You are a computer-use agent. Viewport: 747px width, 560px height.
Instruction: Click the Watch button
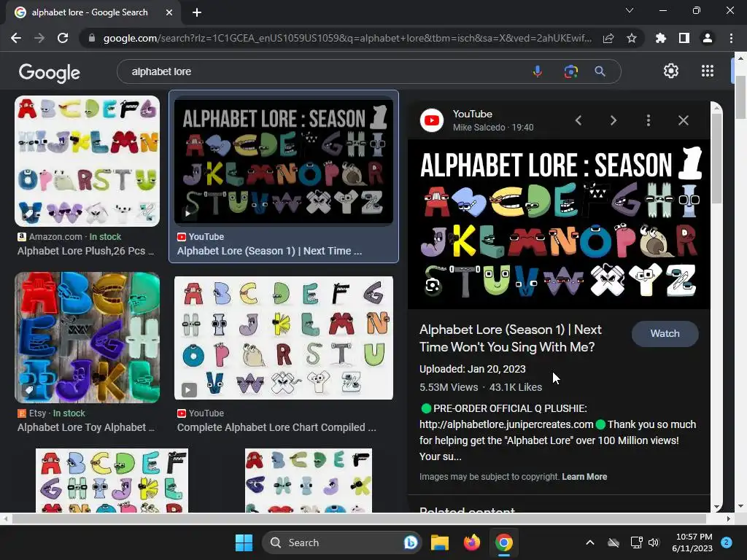click(665, 334)
